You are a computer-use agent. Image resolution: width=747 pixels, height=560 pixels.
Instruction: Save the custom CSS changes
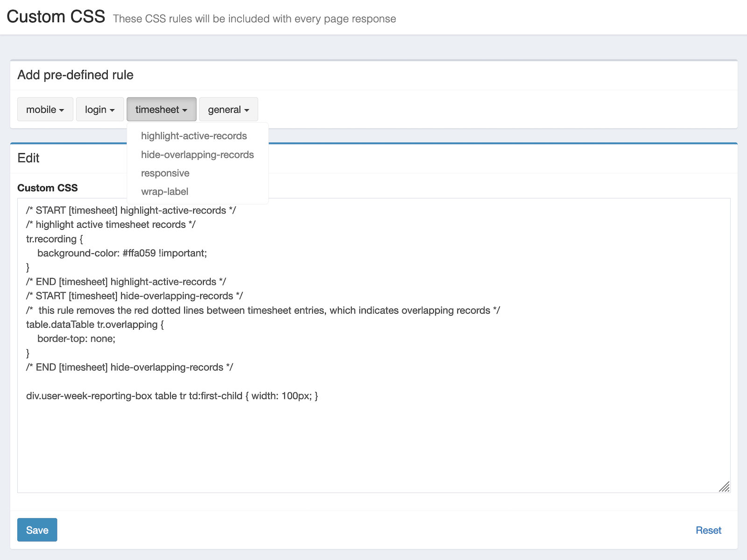pos(37,530)
